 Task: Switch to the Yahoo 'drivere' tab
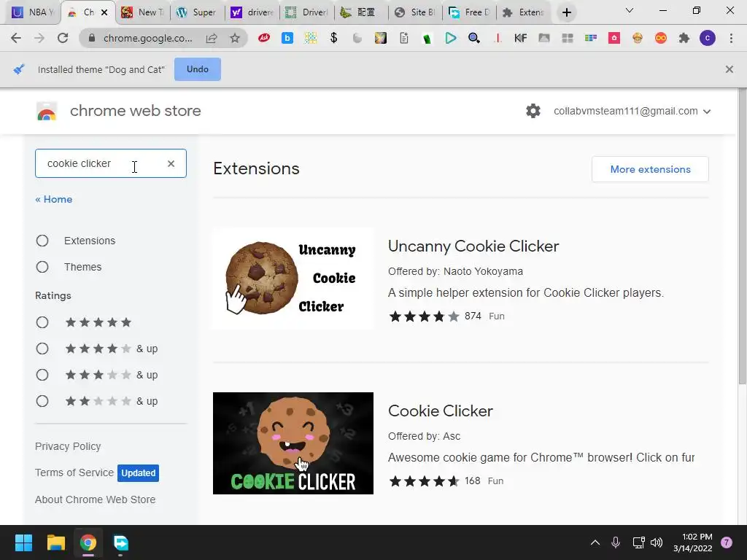(x=252, y=12)
